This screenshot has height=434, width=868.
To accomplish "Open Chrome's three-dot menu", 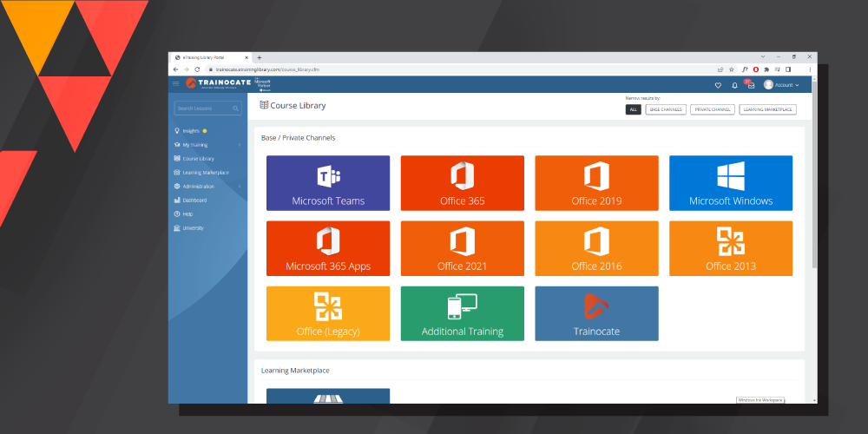I will click(x=810, y=69).
